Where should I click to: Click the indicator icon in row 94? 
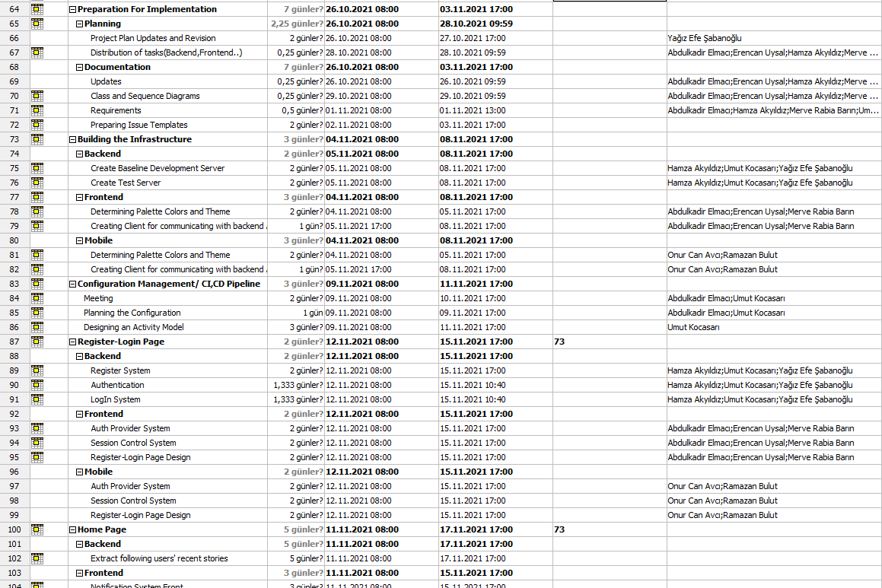(37, 443)
